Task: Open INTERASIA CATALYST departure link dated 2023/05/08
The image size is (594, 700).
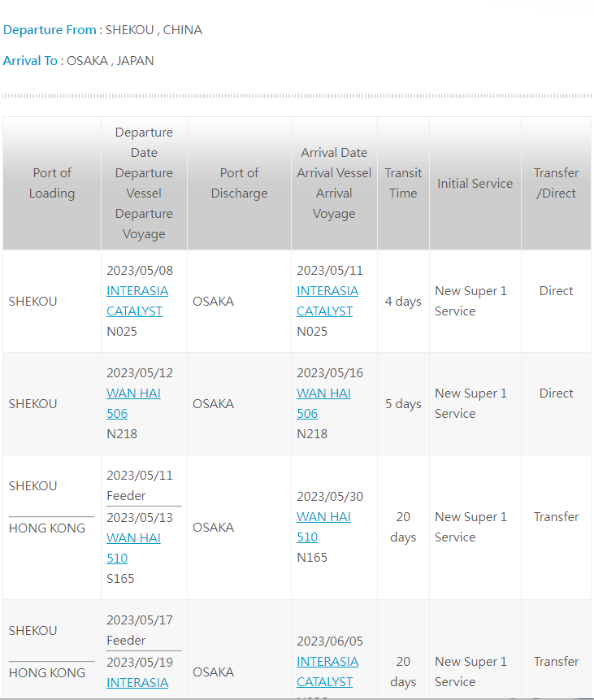Action: click(x=137, y=301)
